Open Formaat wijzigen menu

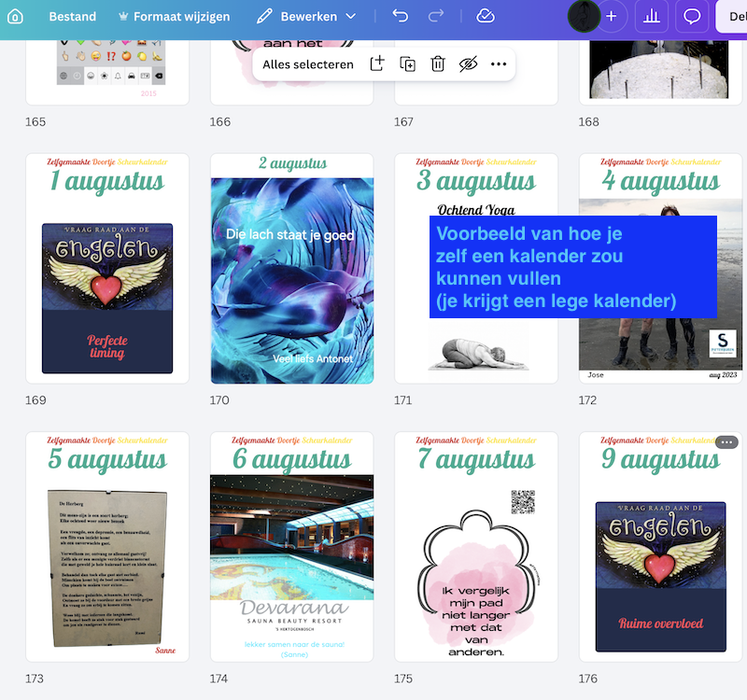click(x=174, y=16)
